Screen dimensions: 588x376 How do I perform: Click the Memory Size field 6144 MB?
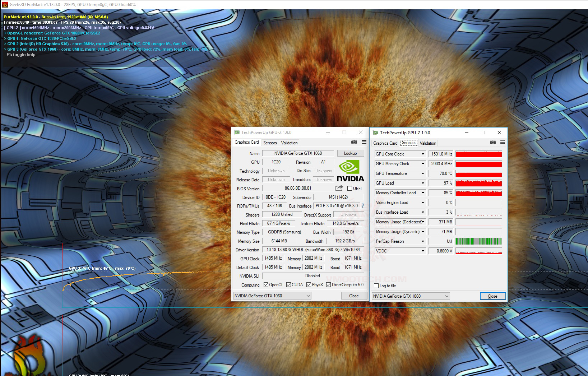tap(279, 241)
